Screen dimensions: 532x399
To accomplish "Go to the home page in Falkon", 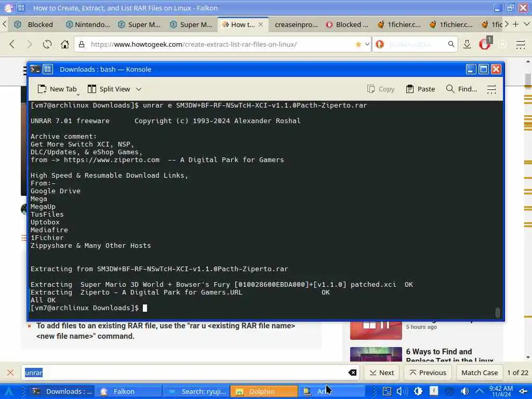I will click(64, 44).
